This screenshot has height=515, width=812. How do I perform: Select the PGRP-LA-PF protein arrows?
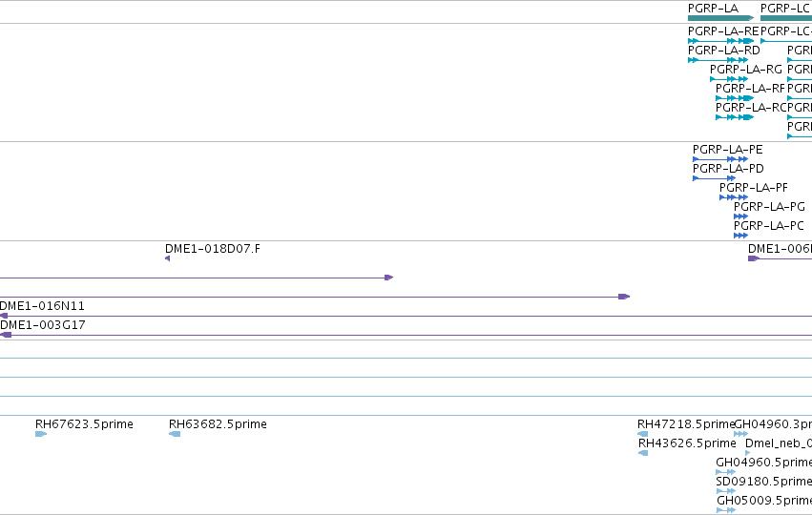click(x=734, y=197)
